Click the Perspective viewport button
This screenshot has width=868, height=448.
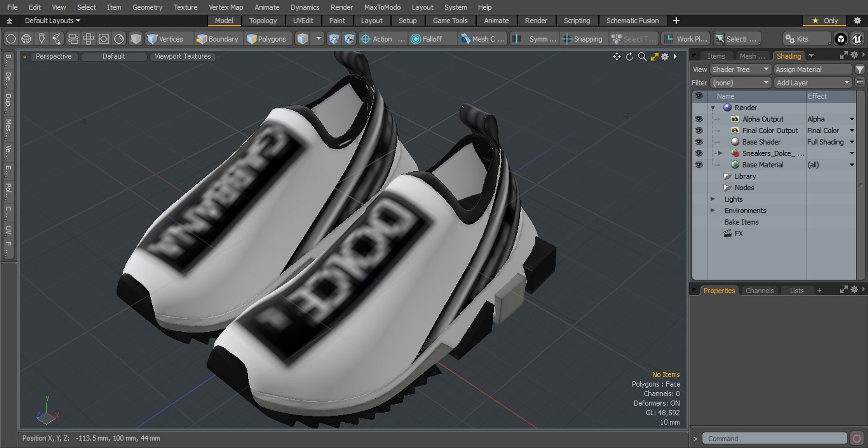pyautogui.click(x=53, y=56)
